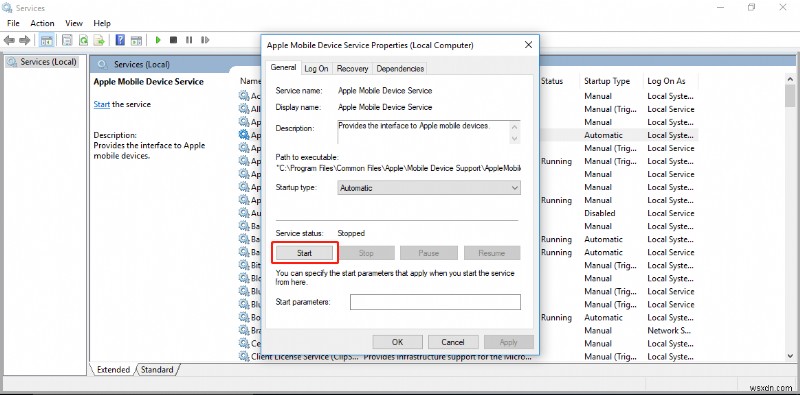
Task: Click the services list scrollbar up arrow
Action: 790,79
